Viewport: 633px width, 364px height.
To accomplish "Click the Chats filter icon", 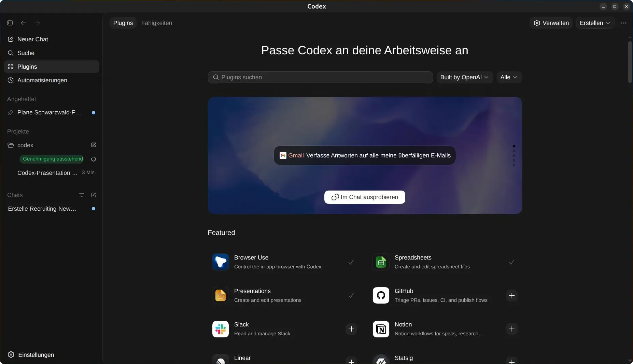I will [x=81, y=195].
